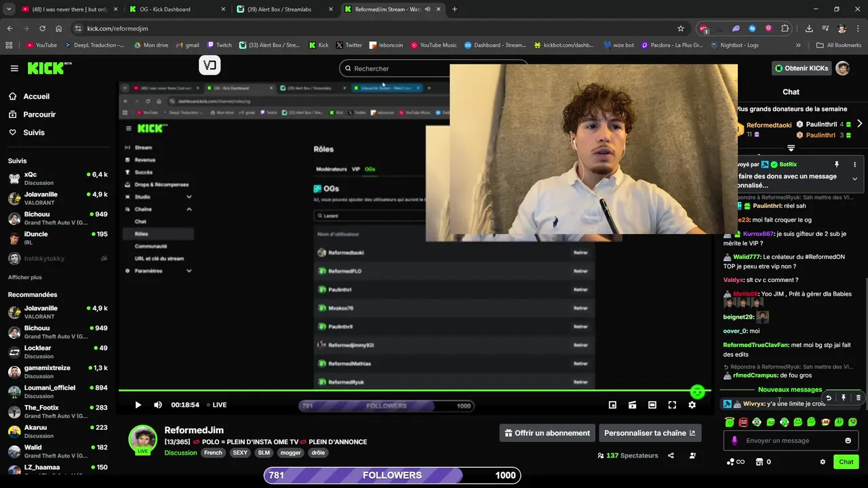Open the Discussion category link
This screenshot has height=488, width=868.
[180, 453]
